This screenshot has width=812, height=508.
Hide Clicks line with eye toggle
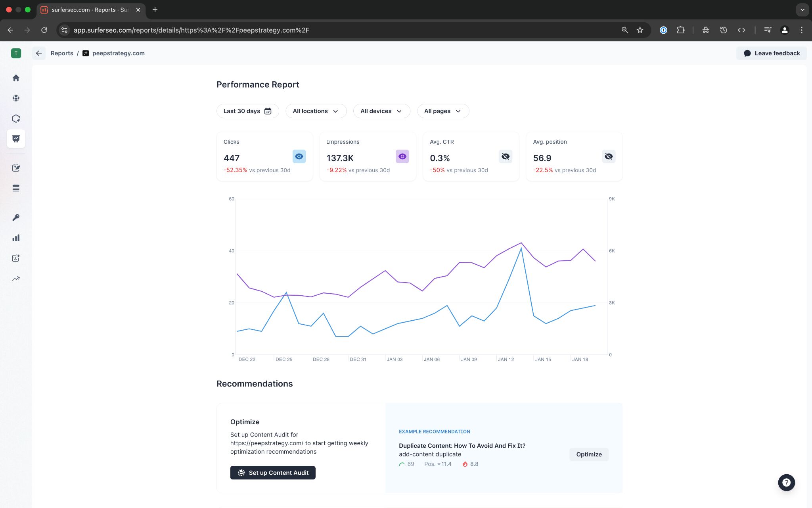tap(299, 156)
